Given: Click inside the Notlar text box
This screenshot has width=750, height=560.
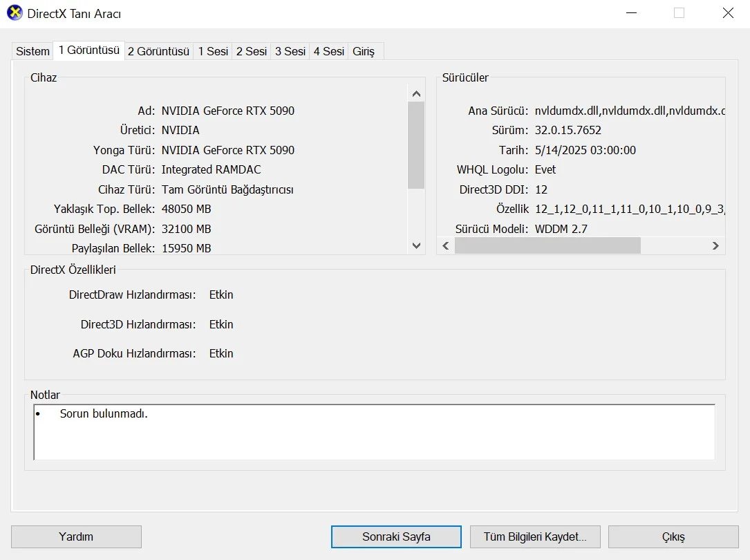Looking at the screenshot, I should pos(375,432).
